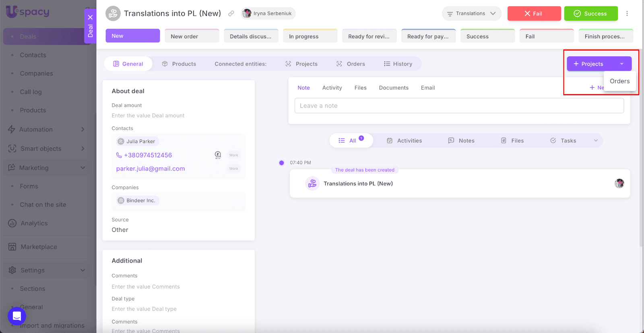Click the messenger icon next to phone number
The image size is (644, 333).
pyautogui.click(x=218, y=155)
